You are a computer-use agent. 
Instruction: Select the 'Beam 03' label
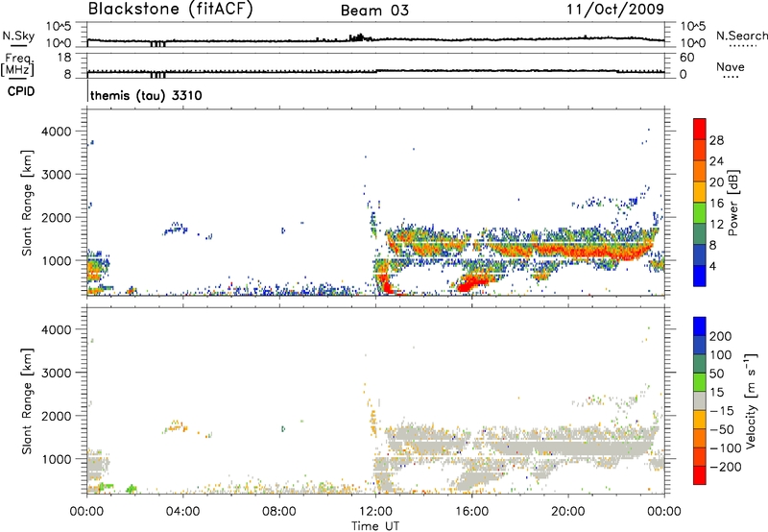coord(374,11)
